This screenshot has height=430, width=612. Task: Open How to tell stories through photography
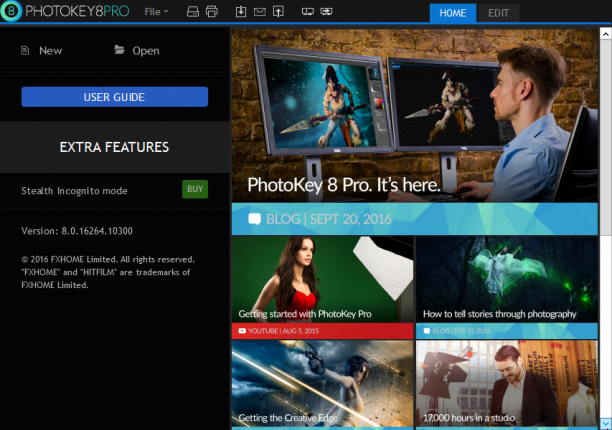tap(507, 279)
